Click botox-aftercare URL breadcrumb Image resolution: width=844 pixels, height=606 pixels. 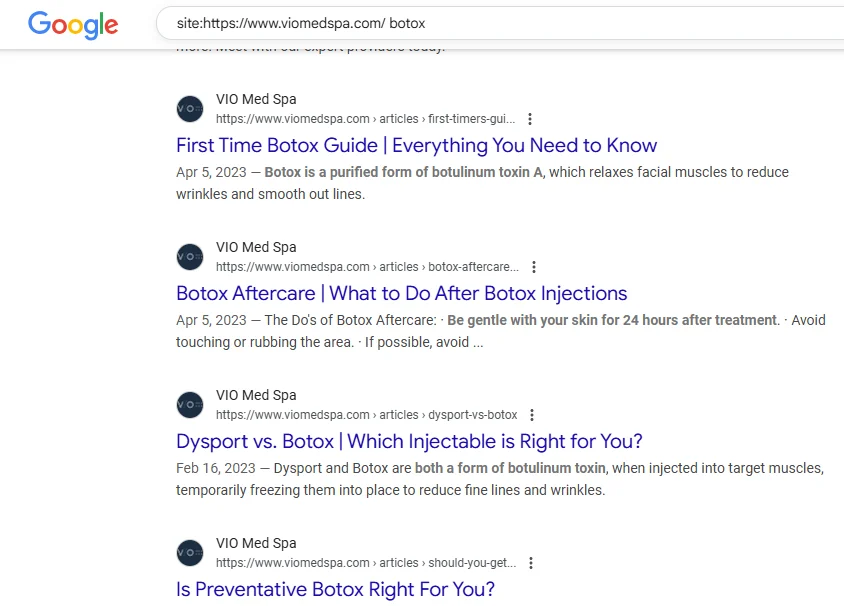[x=367, y=267]
